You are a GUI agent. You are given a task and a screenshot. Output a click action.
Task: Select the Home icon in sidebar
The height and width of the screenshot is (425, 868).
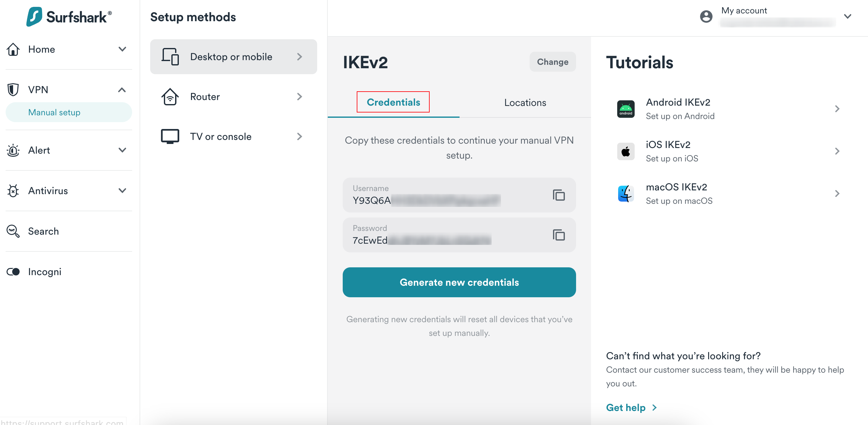point(12,49)
